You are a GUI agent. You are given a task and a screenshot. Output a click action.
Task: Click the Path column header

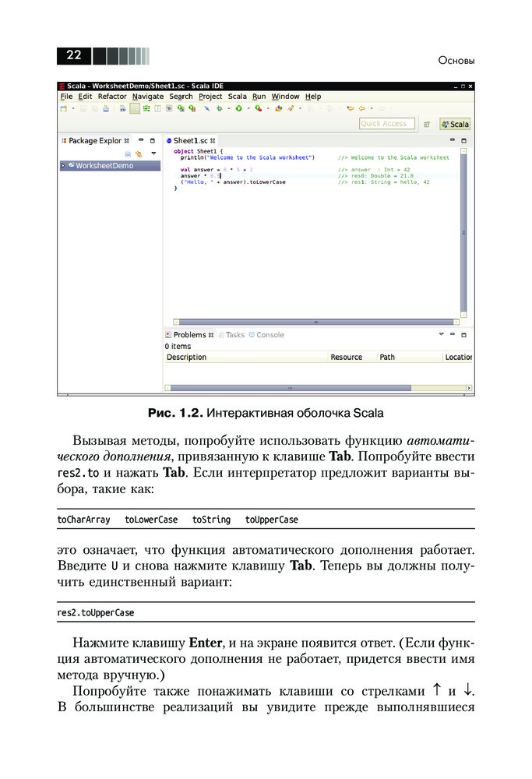(409, 357)
